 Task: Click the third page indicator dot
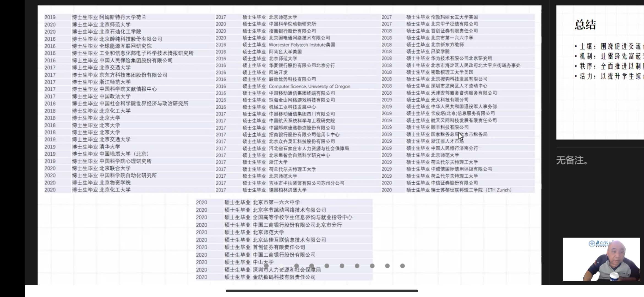point(296,266)
